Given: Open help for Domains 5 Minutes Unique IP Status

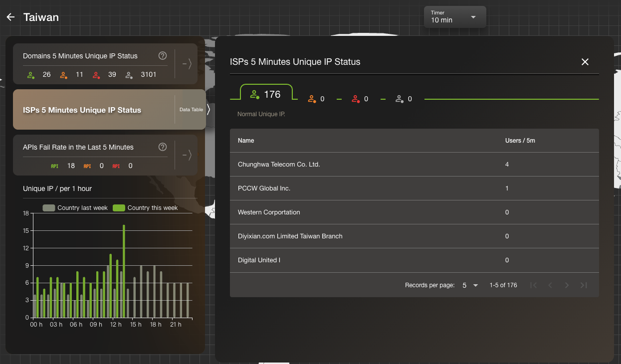Looking at the screenshot, I should [x=162, y=56].
